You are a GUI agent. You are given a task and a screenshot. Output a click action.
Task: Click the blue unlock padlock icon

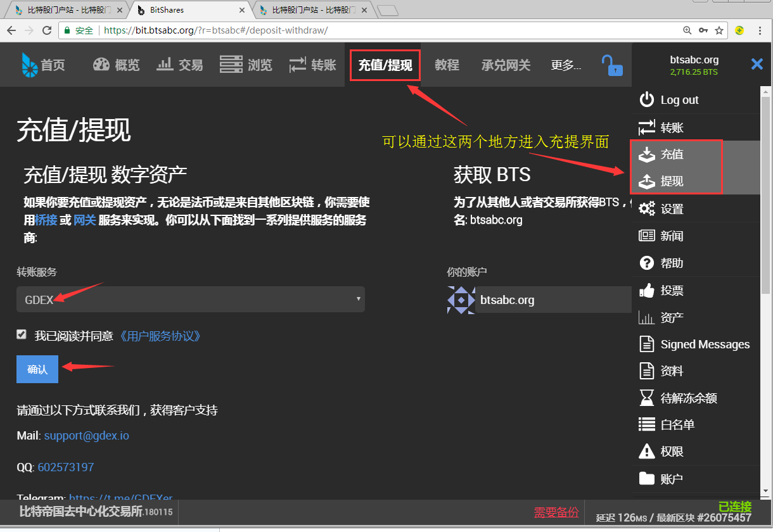click(x=611, y=65)
